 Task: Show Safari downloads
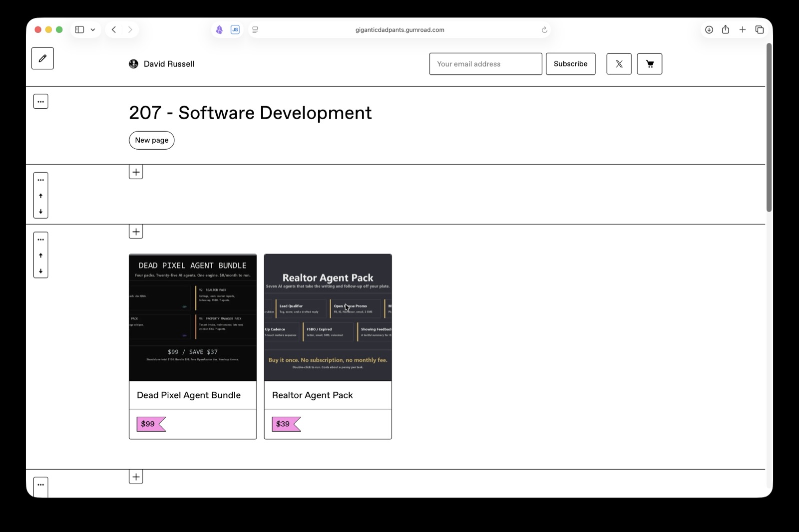pos(709,29)
